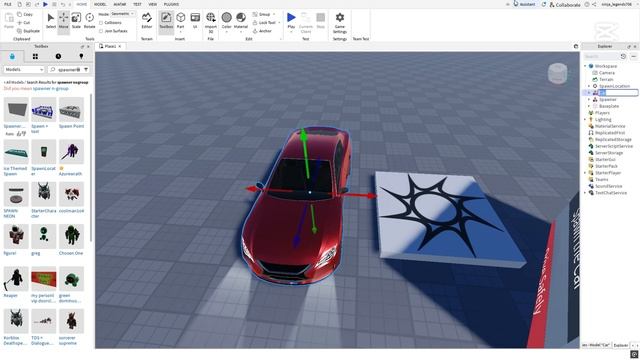Switch to the PLUGINS ribbon tab
640x360 pixels.
(171, 4)
